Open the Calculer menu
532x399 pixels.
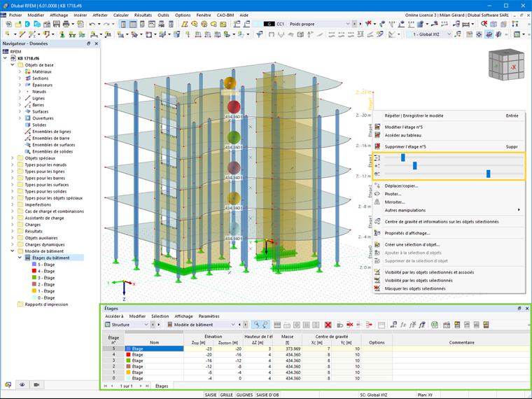[x=121, y=15]
